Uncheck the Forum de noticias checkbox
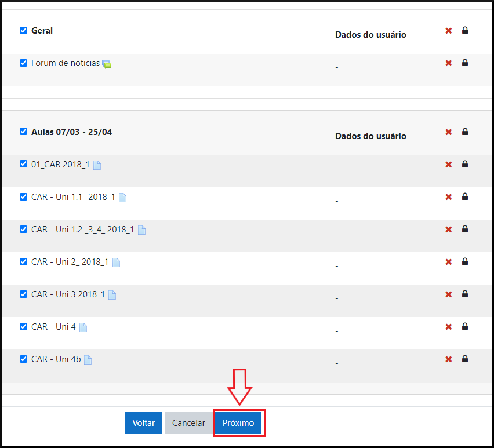494x448 pixels. point(24,63)
